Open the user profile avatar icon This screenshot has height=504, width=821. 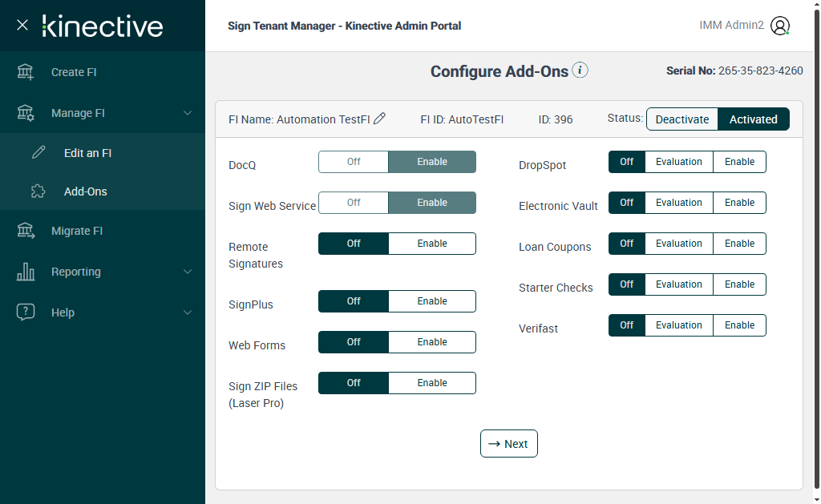(779, 26)
